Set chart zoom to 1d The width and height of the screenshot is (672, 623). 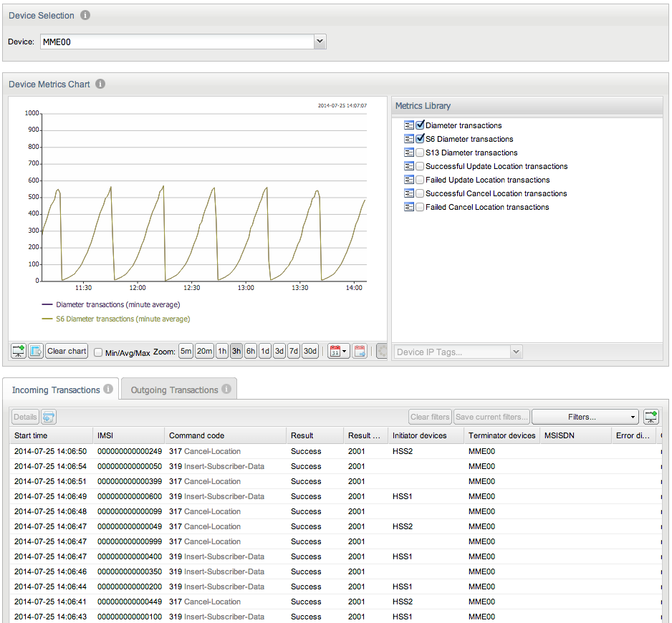265,351
